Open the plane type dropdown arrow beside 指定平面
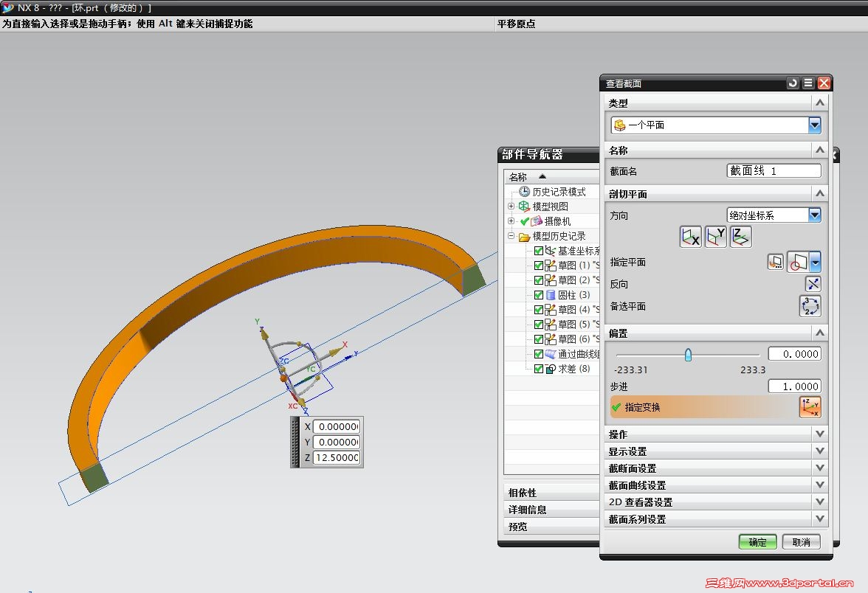Viewport: 868px width, 593px height. pos(815,262)
